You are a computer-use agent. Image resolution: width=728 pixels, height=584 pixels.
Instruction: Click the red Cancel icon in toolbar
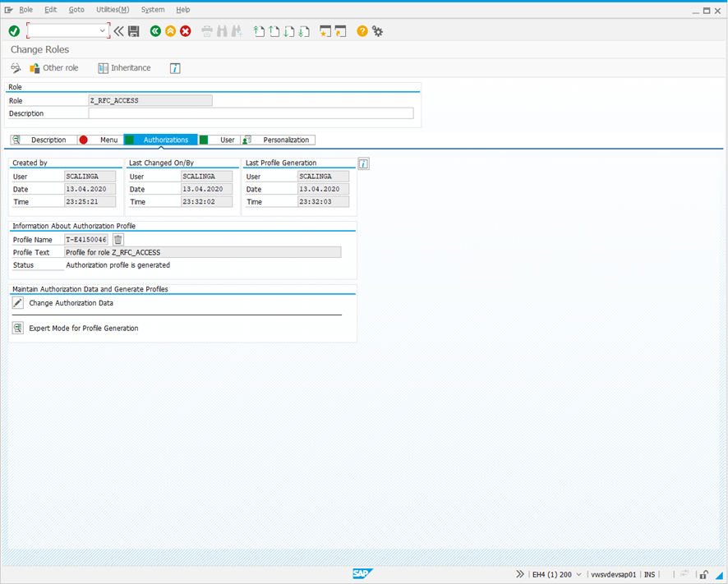[186, 31]
